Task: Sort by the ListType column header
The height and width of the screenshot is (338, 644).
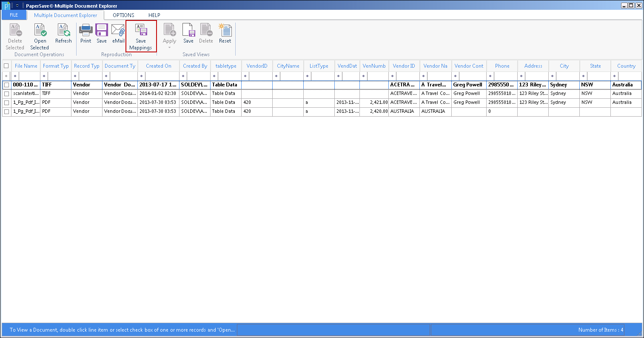Action: 319,66
